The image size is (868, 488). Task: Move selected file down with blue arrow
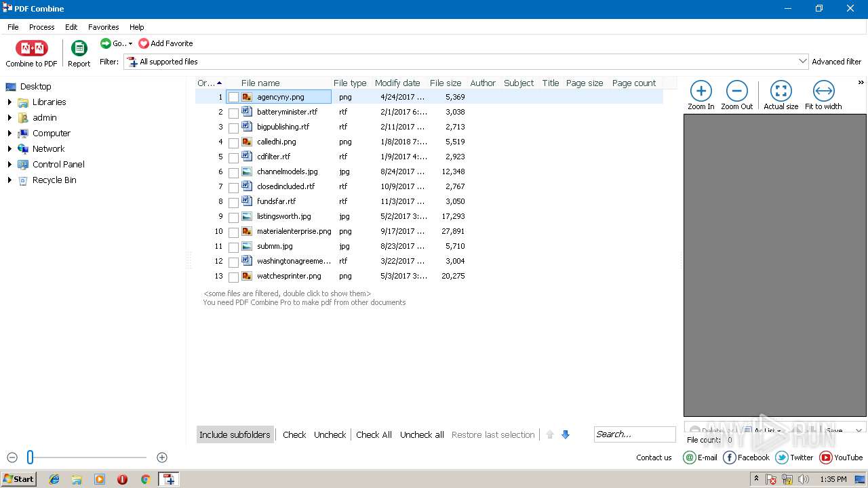tap(566, 435)
